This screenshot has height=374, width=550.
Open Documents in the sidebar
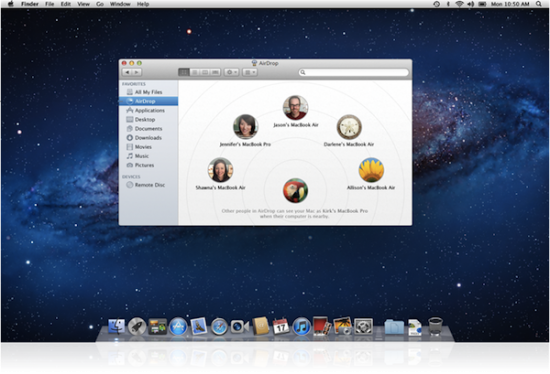pos(148,128)
